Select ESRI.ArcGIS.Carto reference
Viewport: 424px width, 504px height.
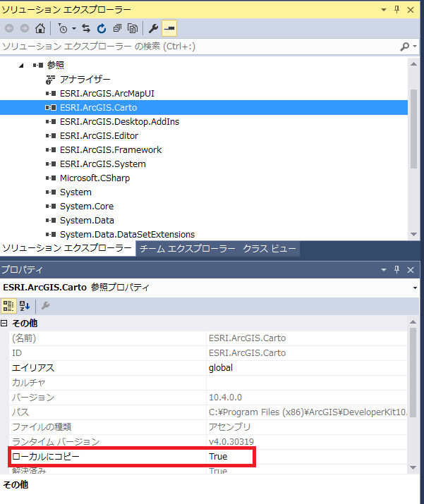pos(99,108)
